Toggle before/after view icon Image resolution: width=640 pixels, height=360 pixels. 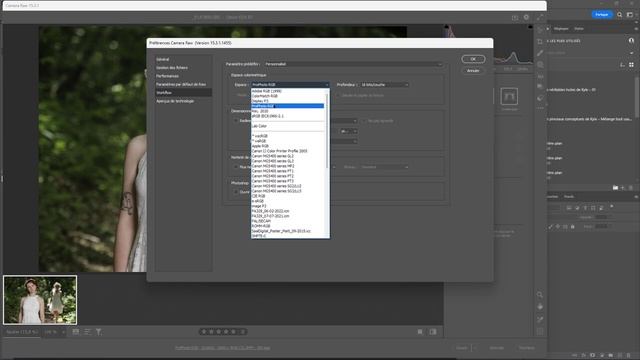(x=433, y=332)
